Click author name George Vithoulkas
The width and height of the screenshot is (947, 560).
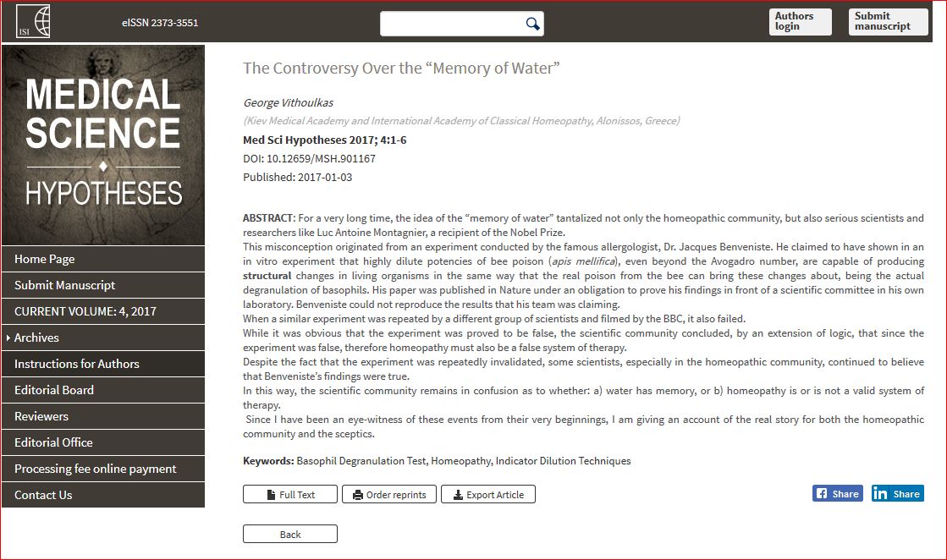pos(288,102)
